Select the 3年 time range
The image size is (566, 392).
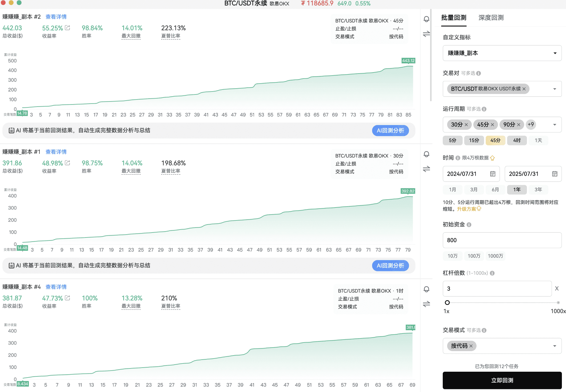point(538,190)
